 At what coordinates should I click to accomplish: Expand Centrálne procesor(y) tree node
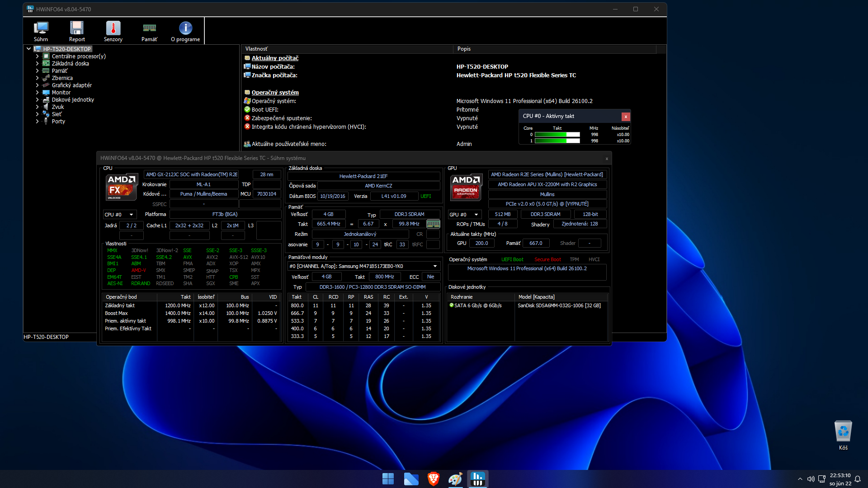[x=37, y=56]
